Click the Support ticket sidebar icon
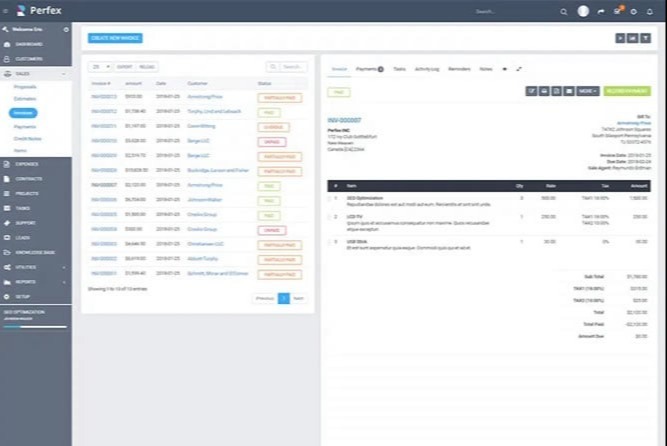 click(x=7, y=223)
